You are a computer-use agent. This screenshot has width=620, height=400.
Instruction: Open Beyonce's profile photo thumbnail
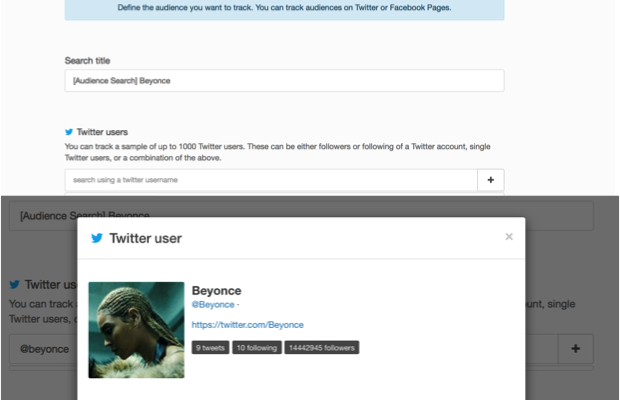pyautogui.click(x=136, y=329)
